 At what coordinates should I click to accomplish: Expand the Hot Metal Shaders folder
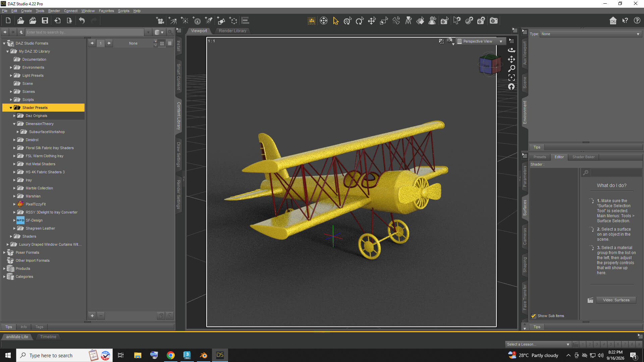pos(14,164)
